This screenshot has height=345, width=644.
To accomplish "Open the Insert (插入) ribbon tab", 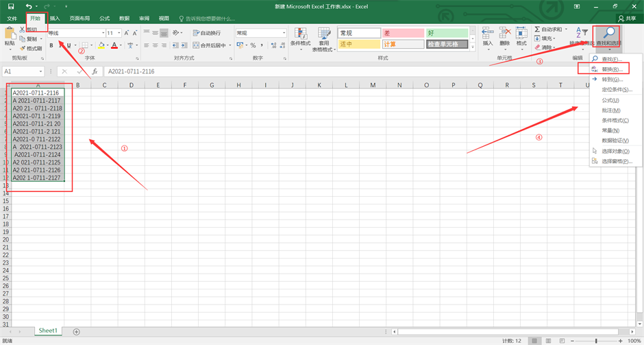I will [x=54, y=19].
